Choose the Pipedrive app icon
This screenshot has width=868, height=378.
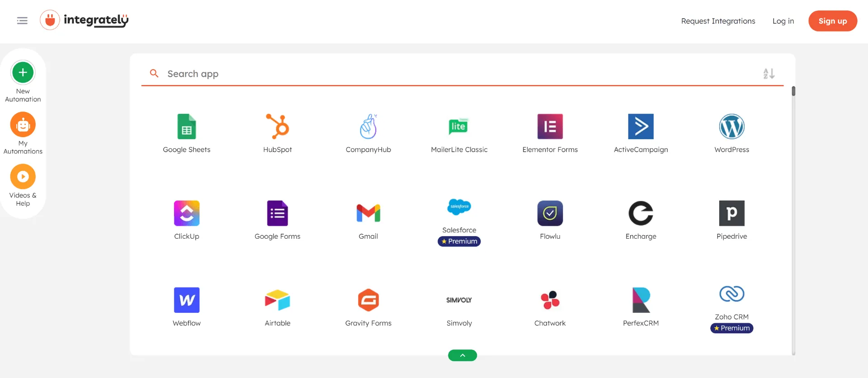point(732,213)
